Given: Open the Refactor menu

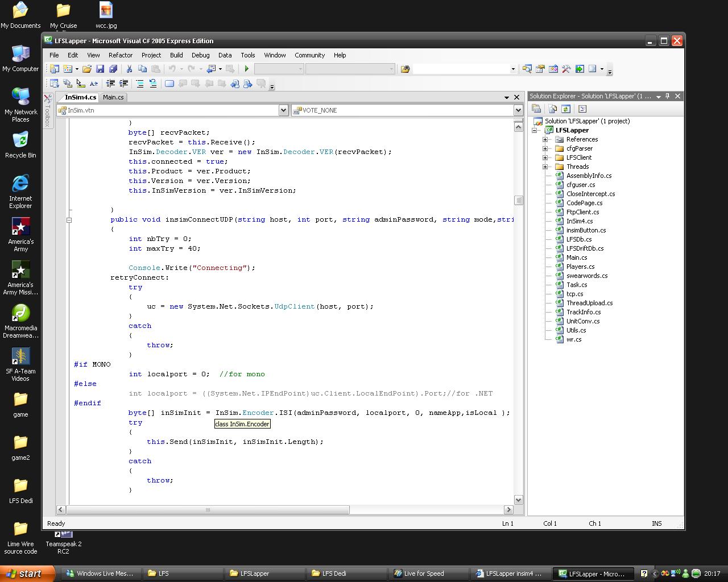Looking at the screenshot, I should point(120,55).
